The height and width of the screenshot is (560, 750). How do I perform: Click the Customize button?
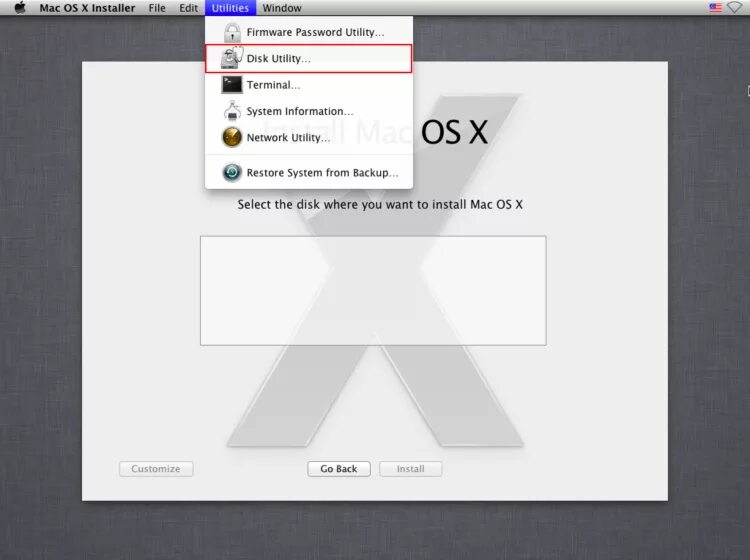click(156, 469)
